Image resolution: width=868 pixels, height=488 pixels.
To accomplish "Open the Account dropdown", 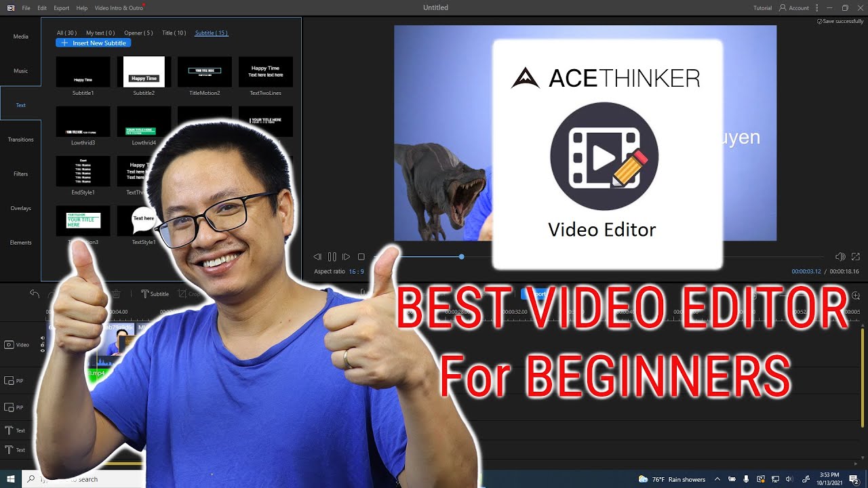I will 794,8.
